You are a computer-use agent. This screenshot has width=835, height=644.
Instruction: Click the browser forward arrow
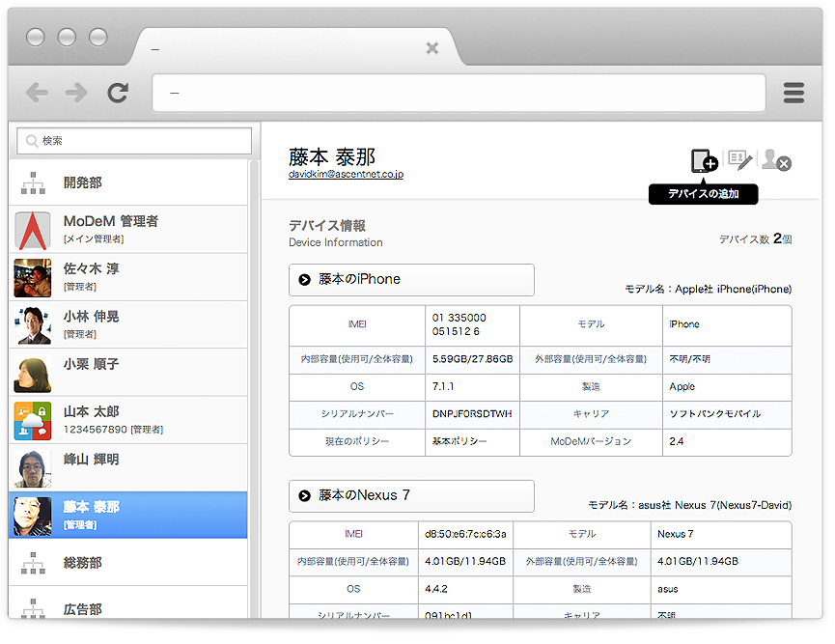(76, 93)
